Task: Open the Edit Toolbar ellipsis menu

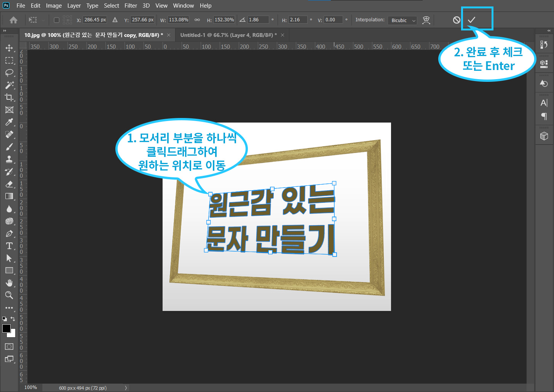Action: [9, 308]
